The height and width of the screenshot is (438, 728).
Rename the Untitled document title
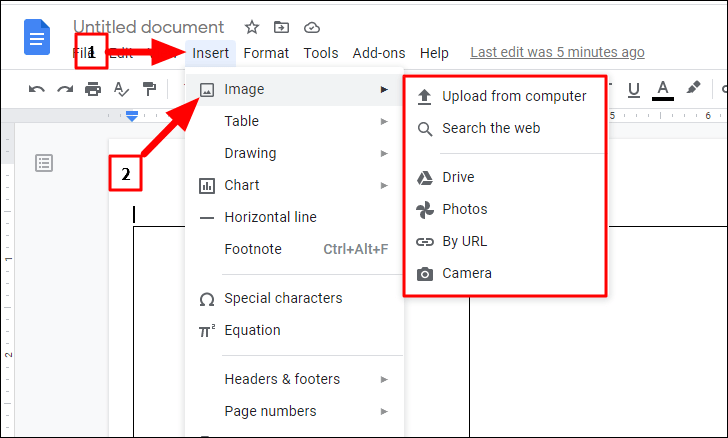click(149, 27)
